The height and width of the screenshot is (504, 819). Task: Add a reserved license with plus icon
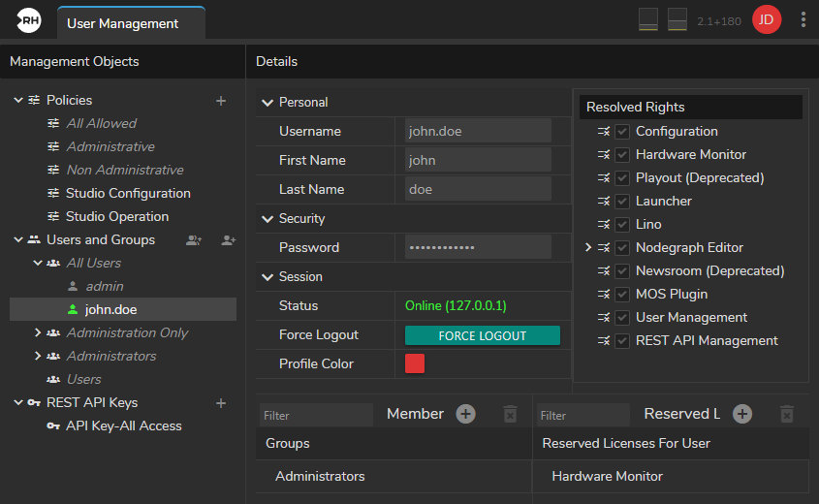pyautogui.click(x=742, y=414)
